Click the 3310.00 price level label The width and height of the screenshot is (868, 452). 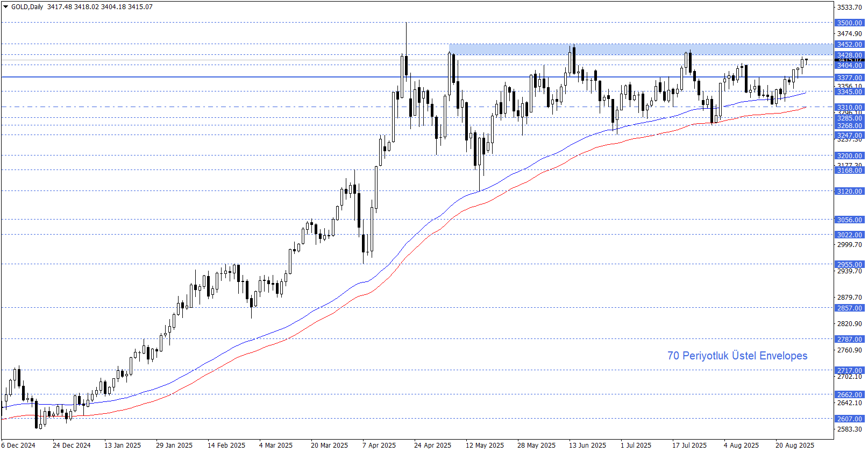coord(850,107)
